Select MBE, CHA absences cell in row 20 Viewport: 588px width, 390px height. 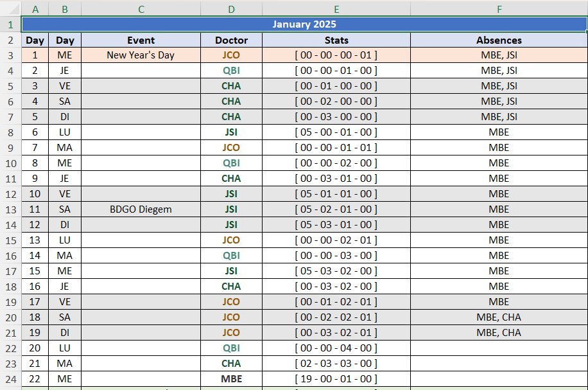[499, 317]
